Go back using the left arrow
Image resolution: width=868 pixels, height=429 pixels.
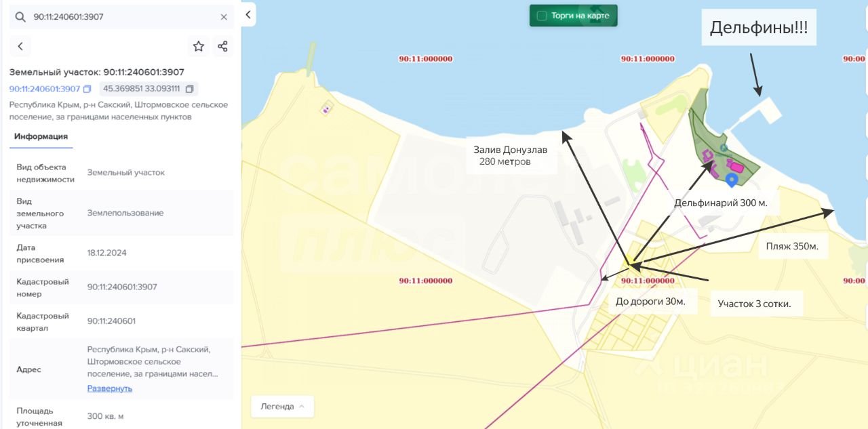20,46
